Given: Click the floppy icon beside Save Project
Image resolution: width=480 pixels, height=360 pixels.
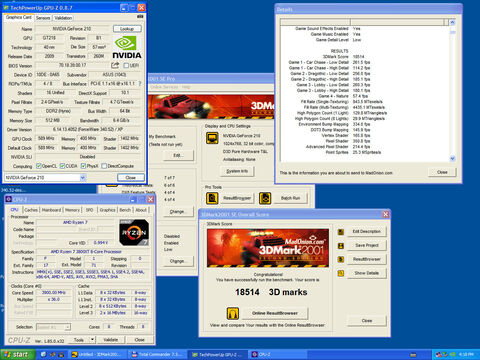Looking at the screenshot, I should (x=341, y=246).
